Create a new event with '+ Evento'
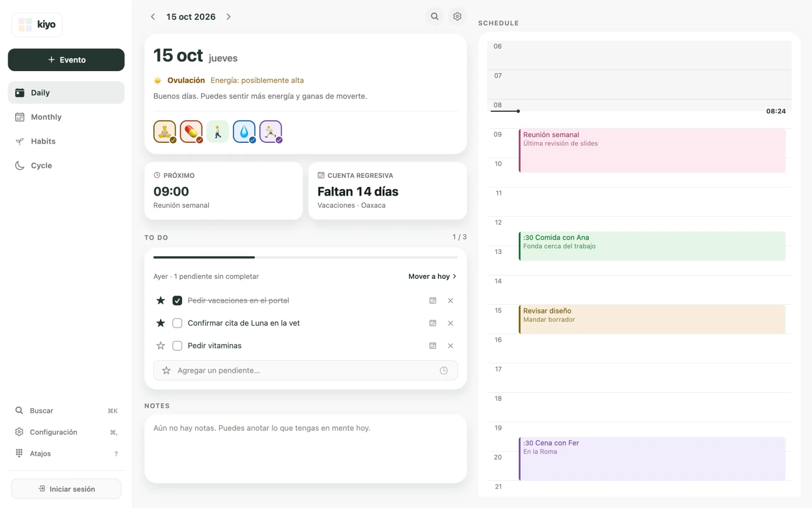The height and width of the screenshot is (508, 812). (66, 60)
